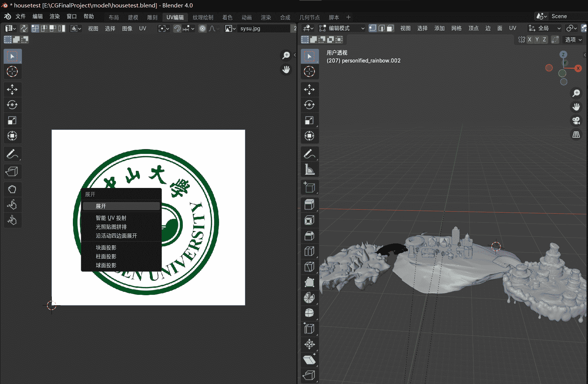Enable UV edge select mode
The height and width of the screenshot is (384, 588).
pyautogui.click(x=44, y=28)
